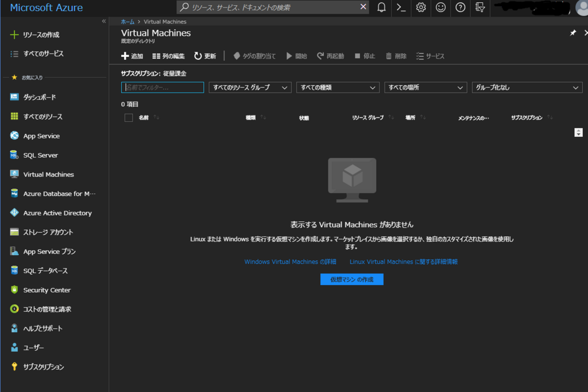
Task: Send feedback via the smiley icon
Action: pyautogui.click(x=440, y=8)
